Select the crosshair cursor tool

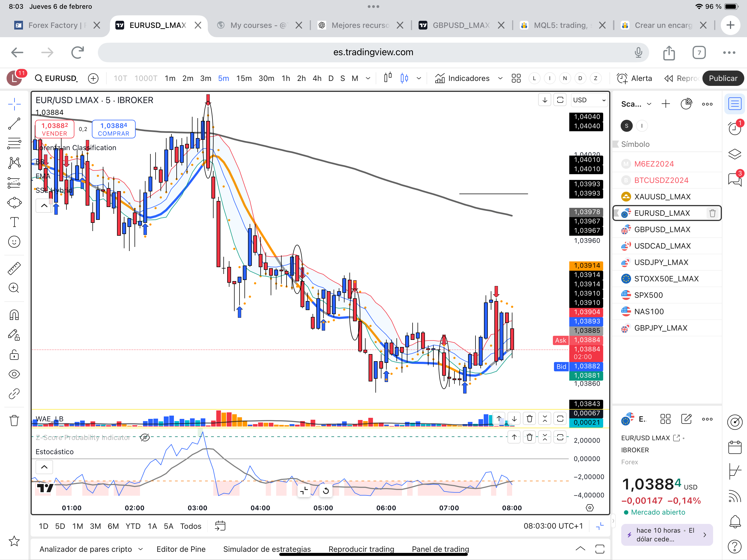click(14, 104)
